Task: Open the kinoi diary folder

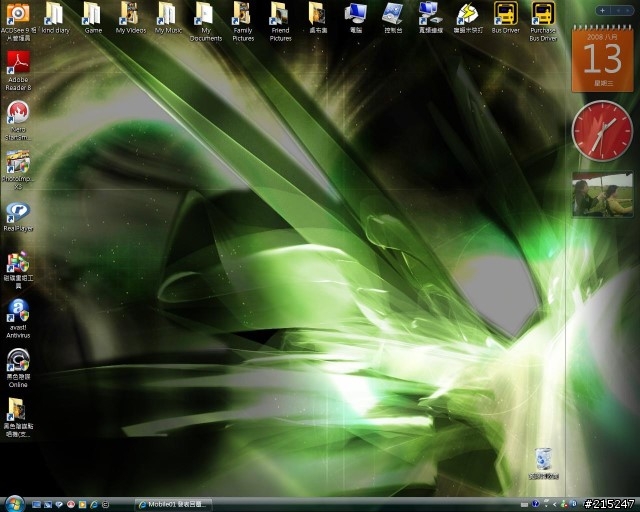Action: point(55,14)
